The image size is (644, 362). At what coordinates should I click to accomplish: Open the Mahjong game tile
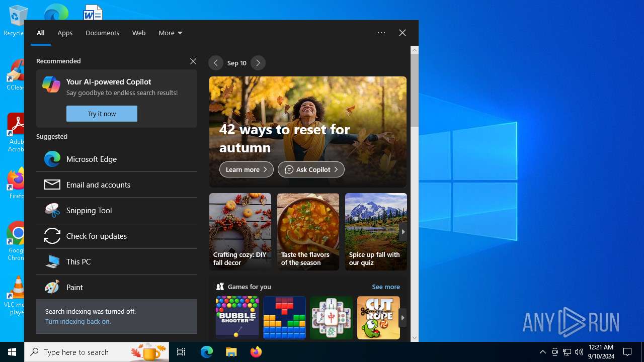pyautogui.click(x=332, y=317)
